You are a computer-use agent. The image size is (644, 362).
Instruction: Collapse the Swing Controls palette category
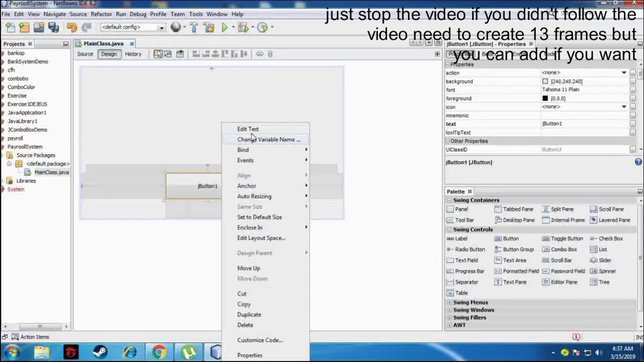point(449,229)
